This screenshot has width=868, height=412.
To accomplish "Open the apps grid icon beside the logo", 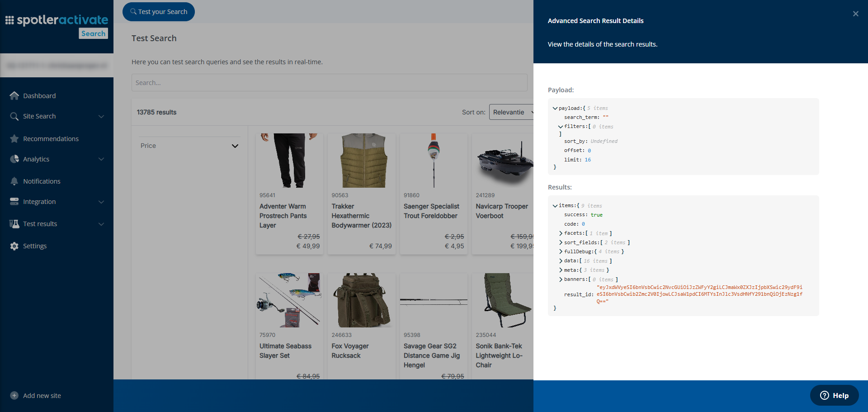I will 9,20.
